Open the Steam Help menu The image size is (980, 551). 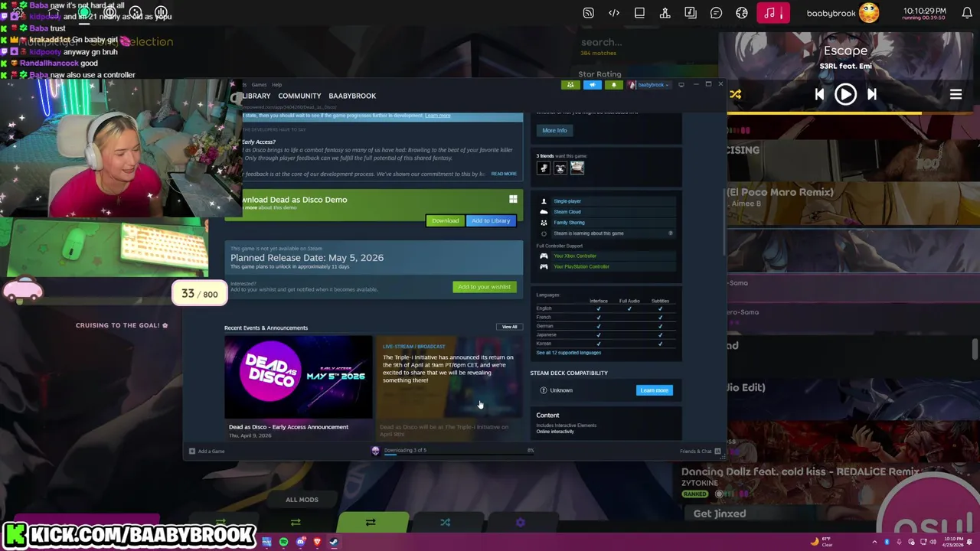tap(277, 85)
